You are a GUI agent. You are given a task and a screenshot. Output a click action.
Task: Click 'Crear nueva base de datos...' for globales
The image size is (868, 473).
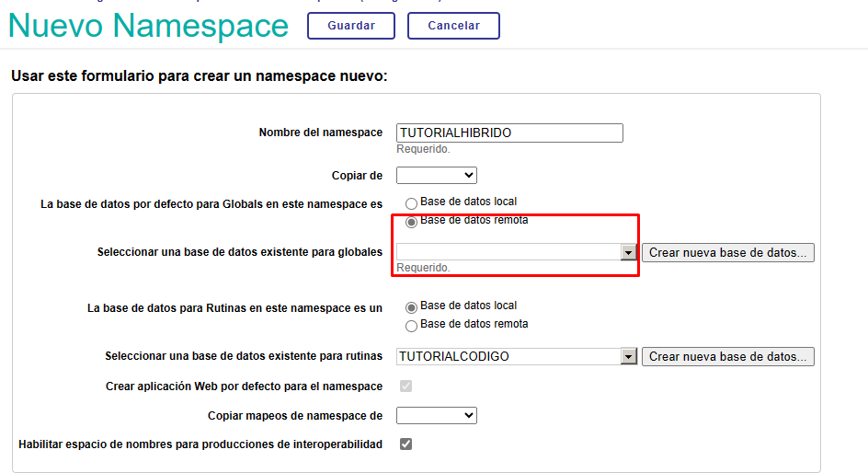click(x=727, y=252)
